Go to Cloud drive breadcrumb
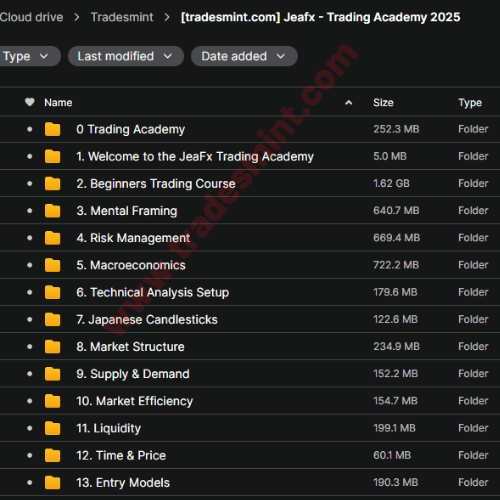 [31, 17]
